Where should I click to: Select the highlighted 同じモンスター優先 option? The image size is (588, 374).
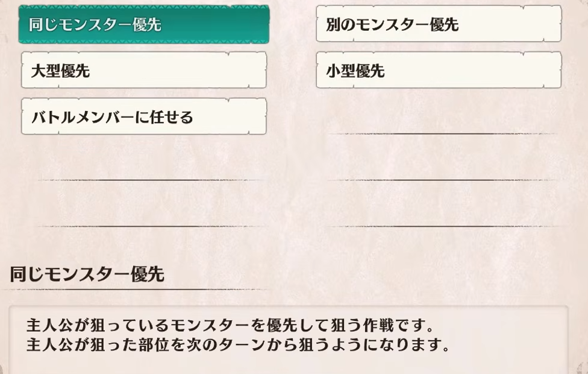tap(143, 25)
